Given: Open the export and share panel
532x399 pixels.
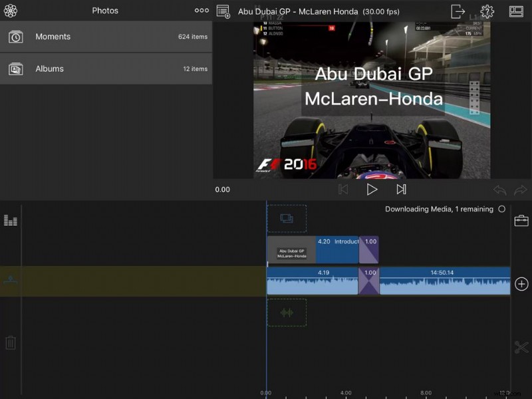Looking at the screenshot, I should (459, 11).
